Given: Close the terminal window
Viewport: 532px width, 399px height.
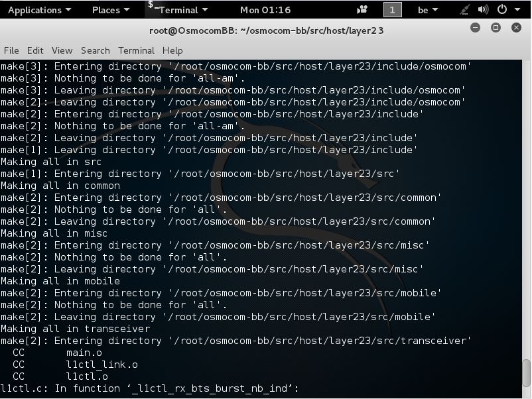Looking at the screenshot, I should click(516, 27).
